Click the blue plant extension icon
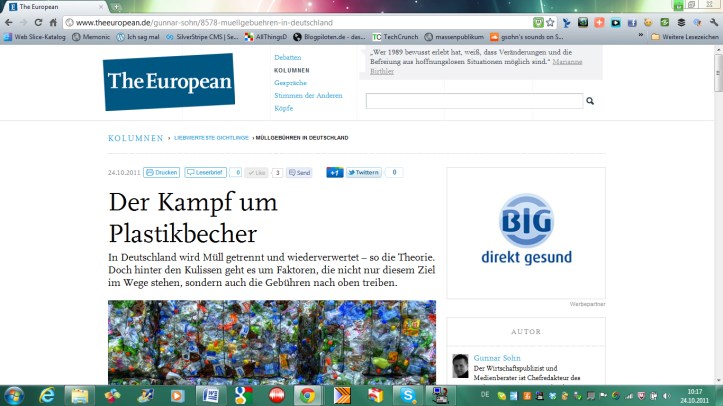723x406 pixels. [567, 22]
